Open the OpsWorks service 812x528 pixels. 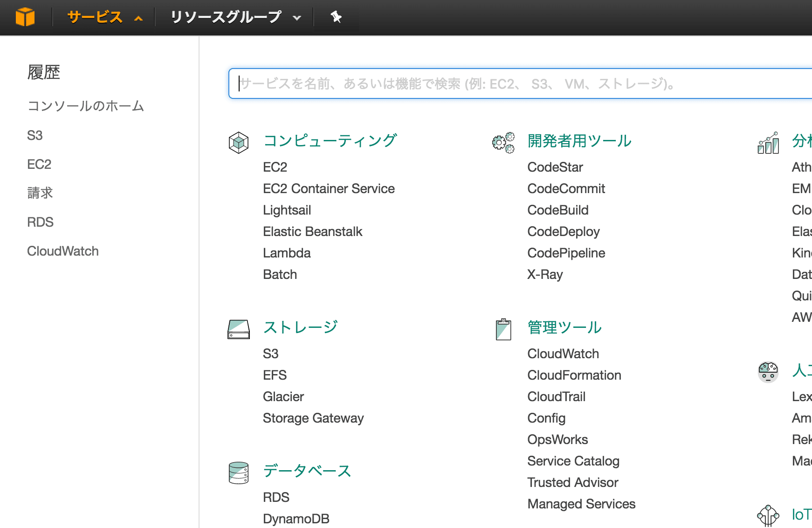pos(557,439)
